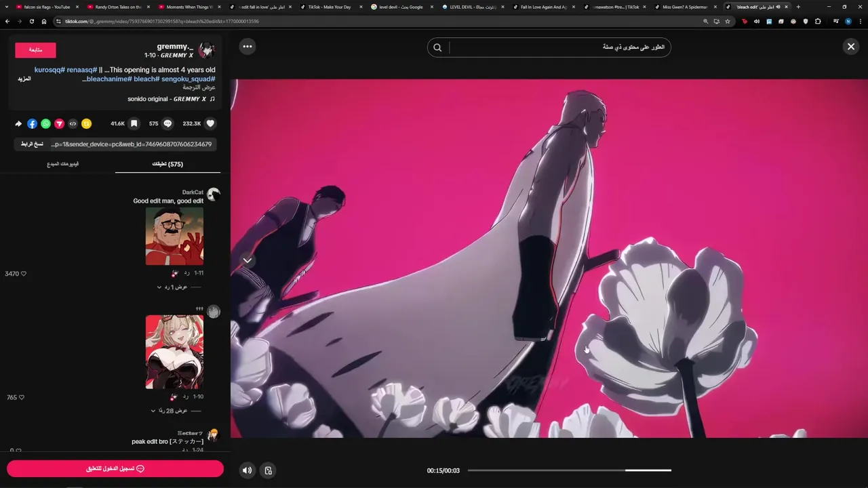Screen dimensions: 868x488
Task: Click the search magnifier icon
Action: pos(437,47)
